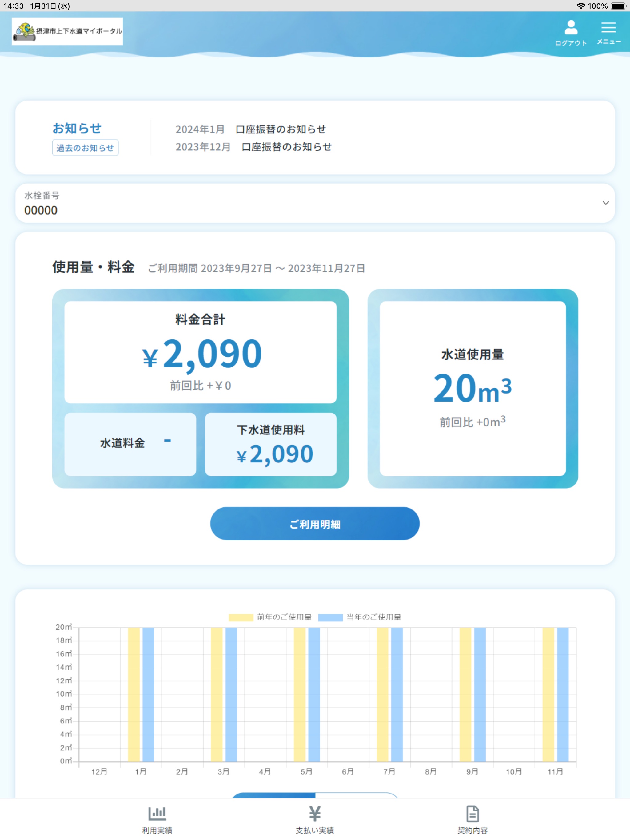This screenshot has width=630, height=840.
Task: Click the ご利用期間 date range text
Action: 257,268
